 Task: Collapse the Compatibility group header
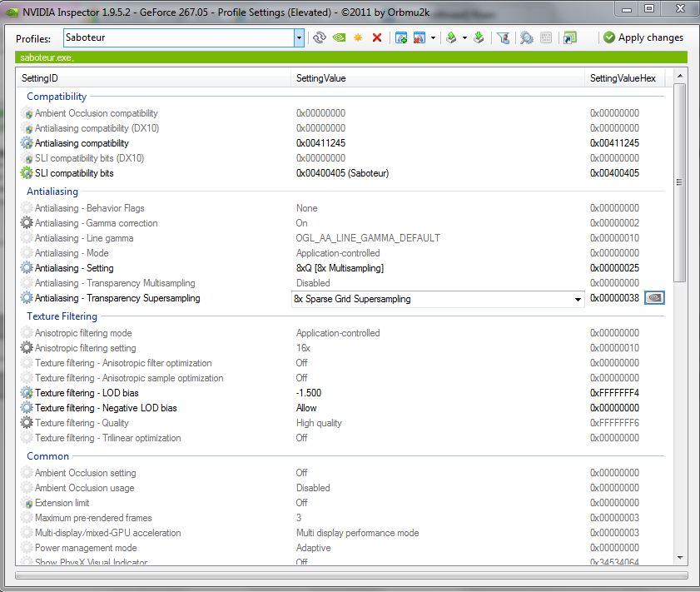point(57,97)
